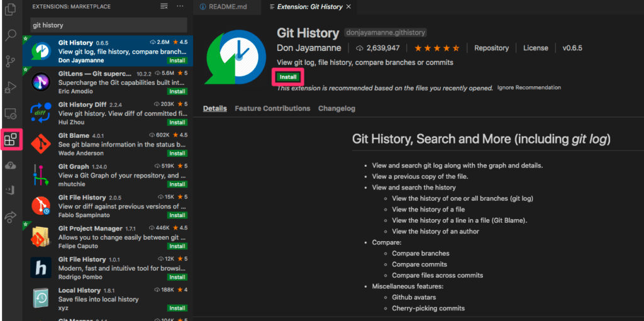Select the Git Blame list entry title

(74, 135)
